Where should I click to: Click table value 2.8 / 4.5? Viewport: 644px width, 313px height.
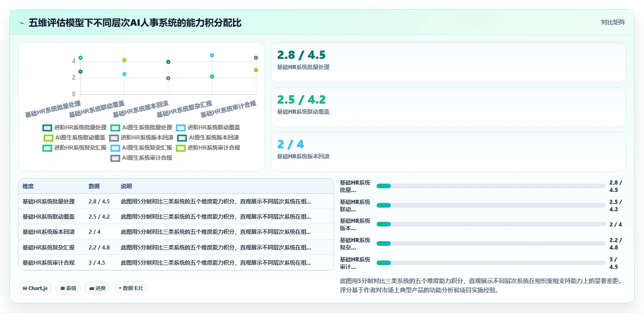[x=99, y=202]
